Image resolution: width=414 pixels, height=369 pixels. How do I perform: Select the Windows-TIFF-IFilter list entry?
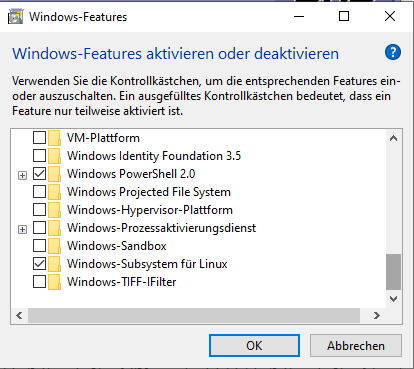point(122,282)
